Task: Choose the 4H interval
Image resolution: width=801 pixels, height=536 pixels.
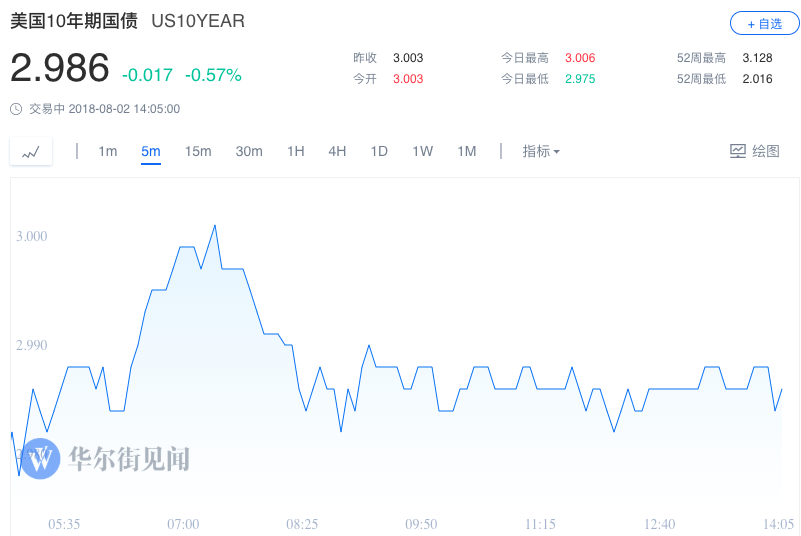Action: [337, 151]
